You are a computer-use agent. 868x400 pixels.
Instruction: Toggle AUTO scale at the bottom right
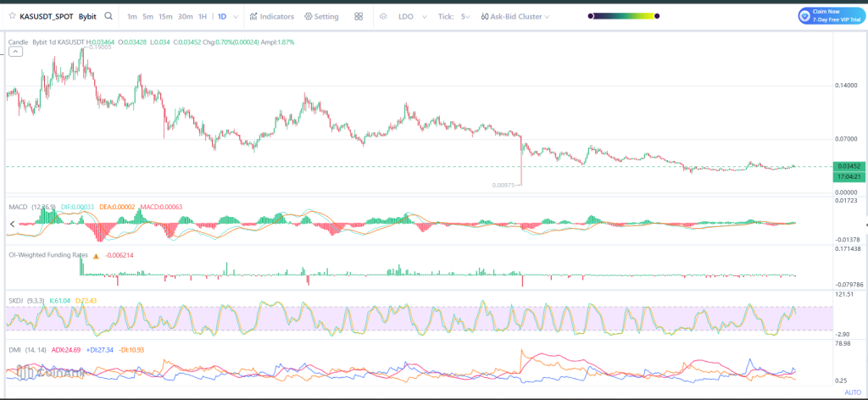pyautogui.click(x=852, y=392)
